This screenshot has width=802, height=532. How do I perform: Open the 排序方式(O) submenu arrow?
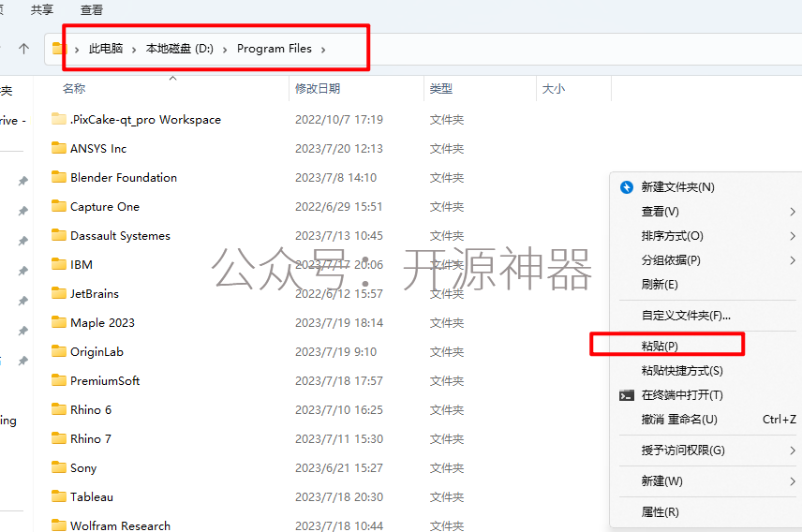[793, 236]
